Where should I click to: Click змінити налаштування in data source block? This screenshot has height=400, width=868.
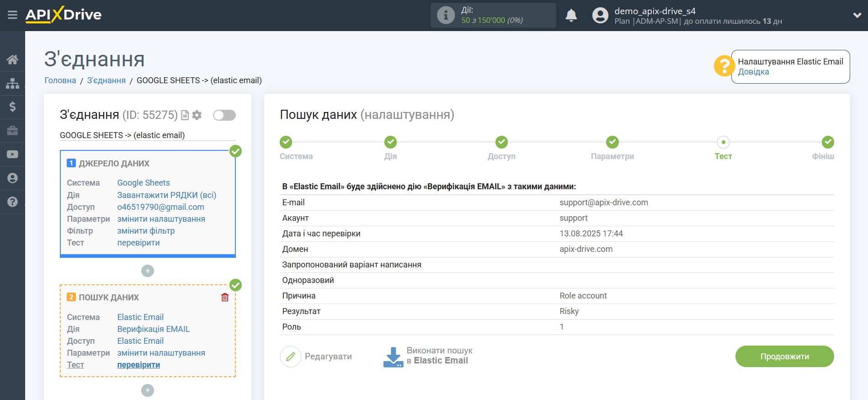pyautogui.click(x=161, y=219)
